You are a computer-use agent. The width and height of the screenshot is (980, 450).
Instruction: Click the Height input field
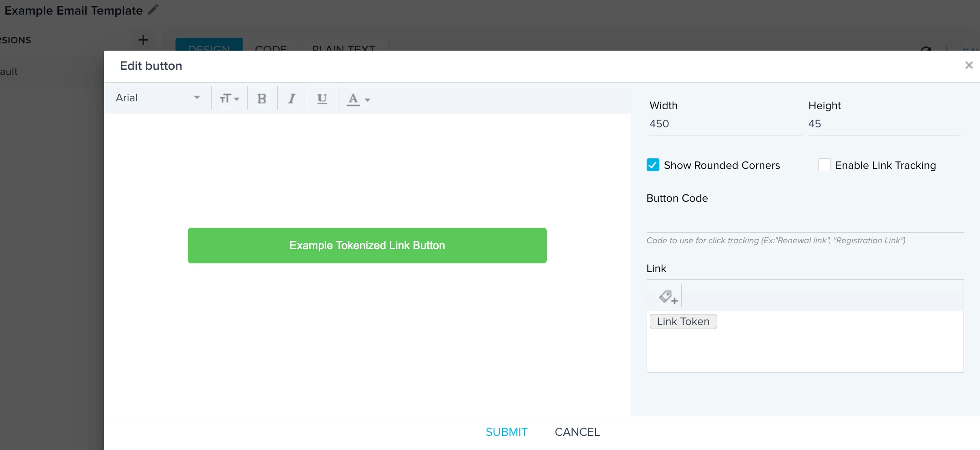point(884,124)
